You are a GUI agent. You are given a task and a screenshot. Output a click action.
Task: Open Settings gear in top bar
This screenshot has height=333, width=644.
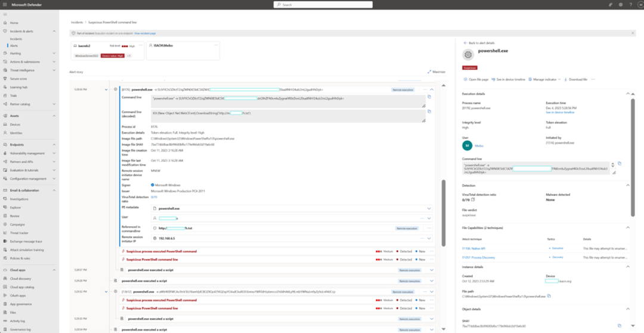pos(621,4)
